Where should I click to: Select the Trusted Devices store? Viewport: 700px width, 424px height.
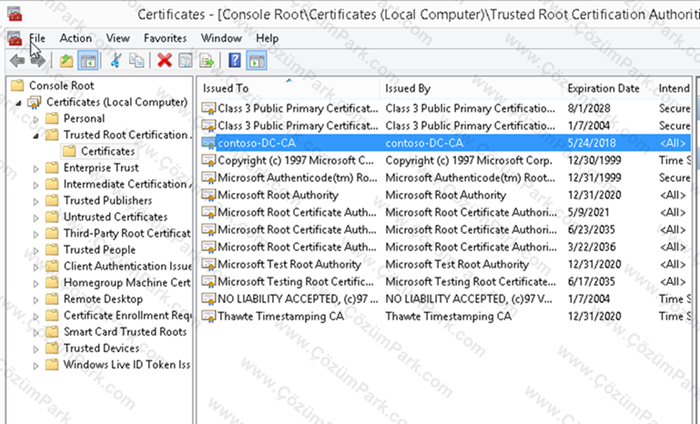click(101, 348)
